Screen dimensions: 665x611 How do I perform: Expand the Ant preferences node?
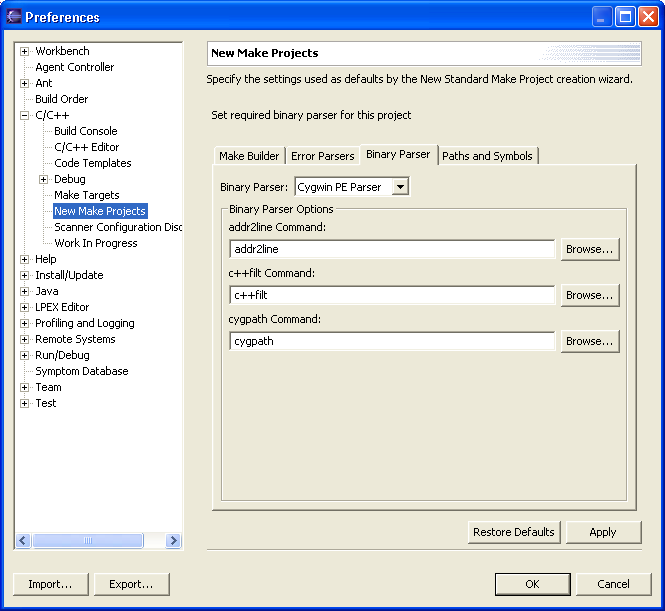(25, 83)
